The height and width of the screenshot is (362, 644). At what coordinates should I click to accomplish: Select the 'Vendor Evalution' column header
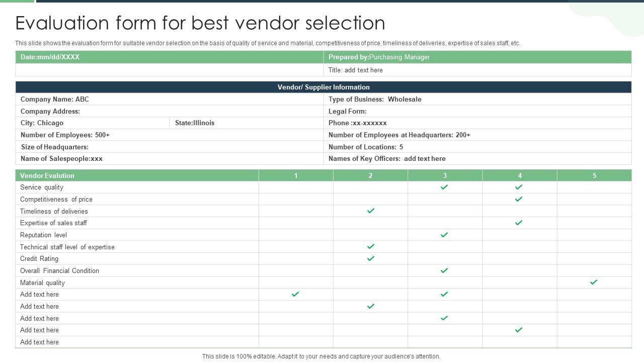137,175
